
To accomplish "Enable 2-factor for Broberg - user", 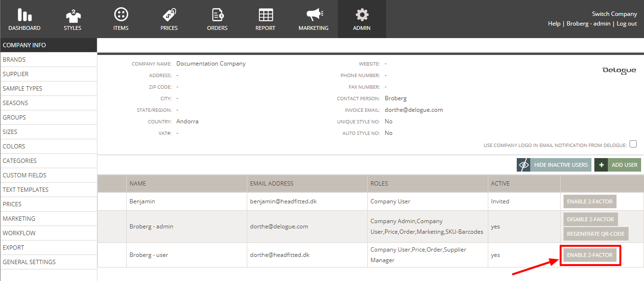I will point(590,255).
